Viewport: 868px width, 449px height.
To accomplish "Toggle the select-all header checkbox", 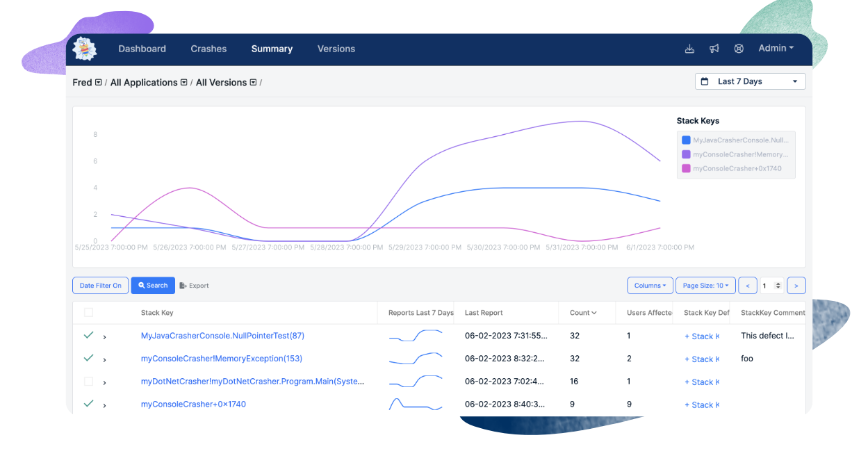I will [x=88, y=313].
